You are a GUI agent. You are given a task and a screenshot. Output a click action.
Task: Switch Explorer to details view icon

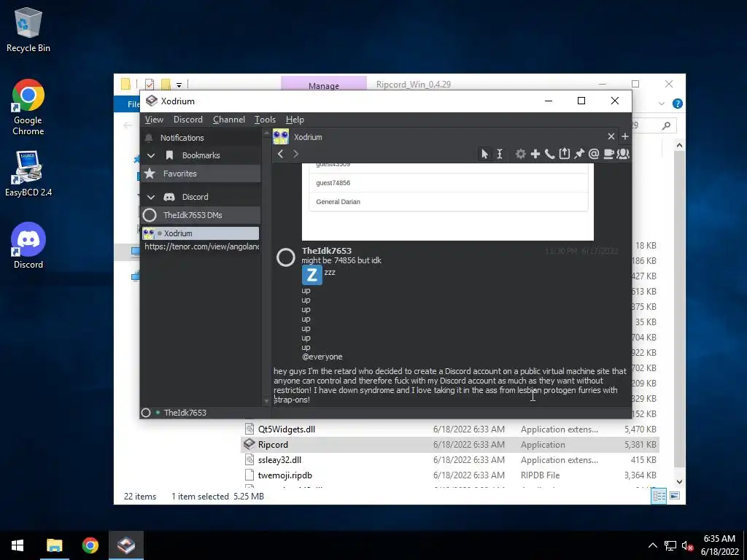coord(659,496)
